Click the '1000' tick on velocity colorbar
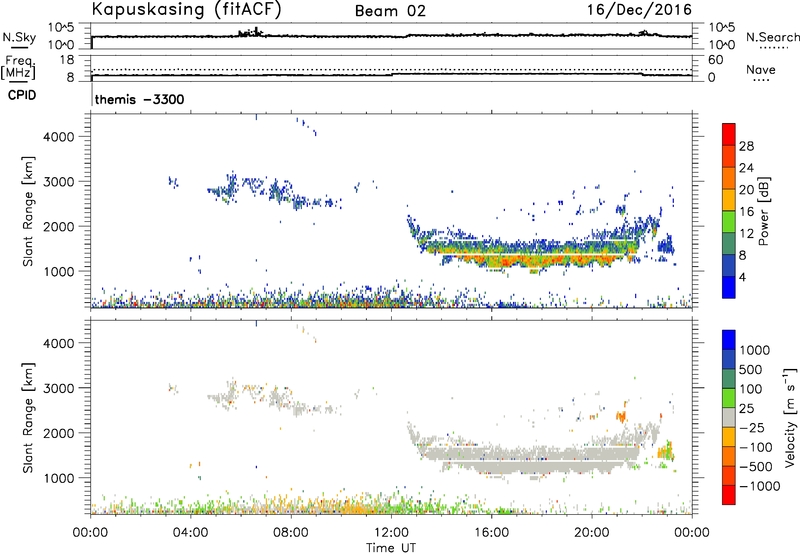This screenshot has width=800, height=554. (755, 350)
